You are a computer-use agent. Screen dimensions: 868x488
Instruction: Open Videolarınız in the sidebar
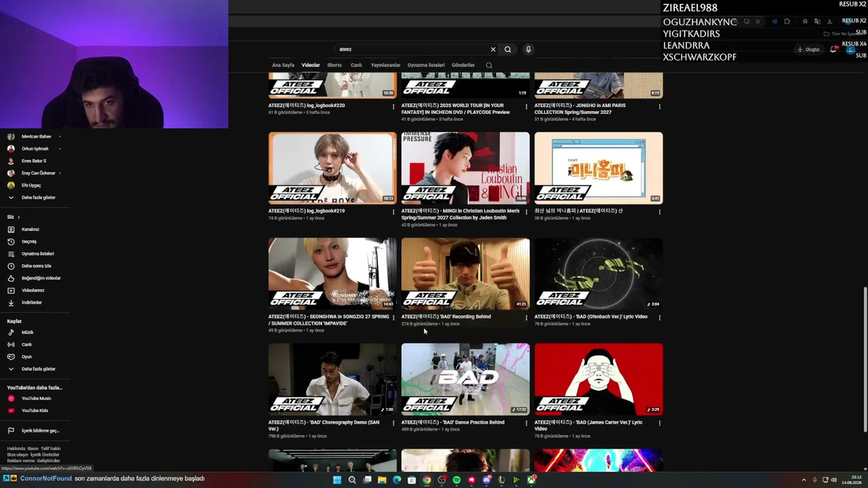(x=33, y=290)
